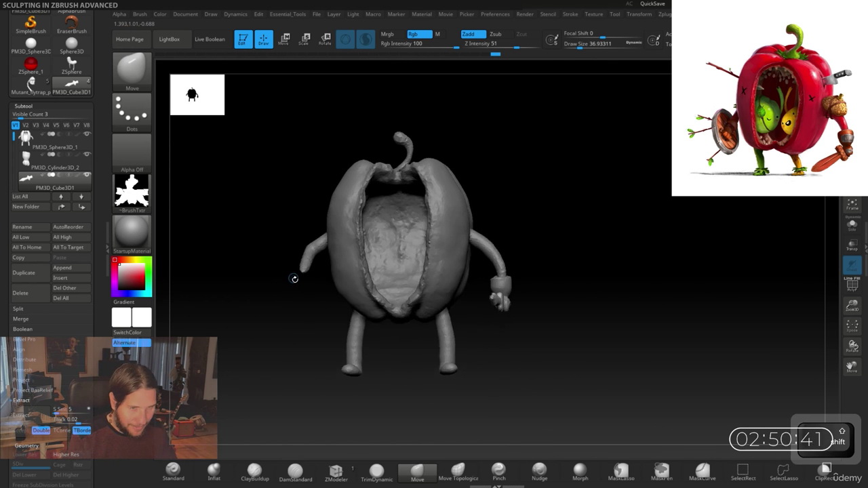Select the MaskLasso brush
868x488 pixels.
tap(620, 472)
